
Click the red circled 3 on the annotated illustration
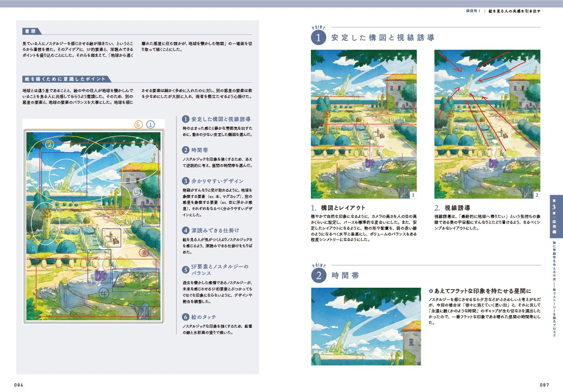[x=144, y=252]
